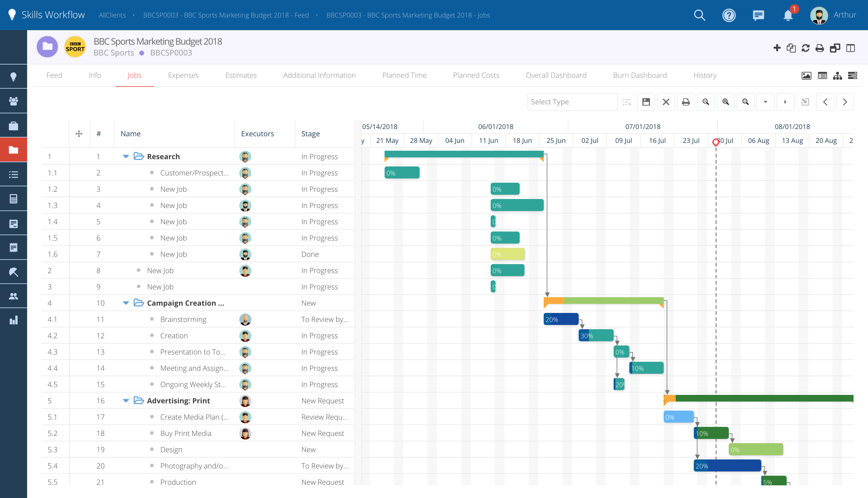The width and height of the screenshot is (868, 498).
Task: Click the refresh icon near the project header
Action: click(x=805, y=48)
